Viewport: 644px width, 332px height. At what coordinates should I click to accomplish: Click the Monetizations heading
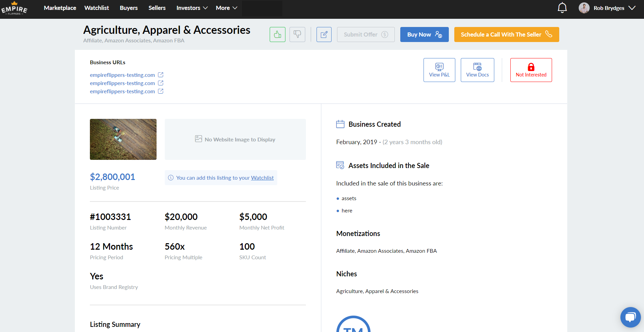click(358, 234)
